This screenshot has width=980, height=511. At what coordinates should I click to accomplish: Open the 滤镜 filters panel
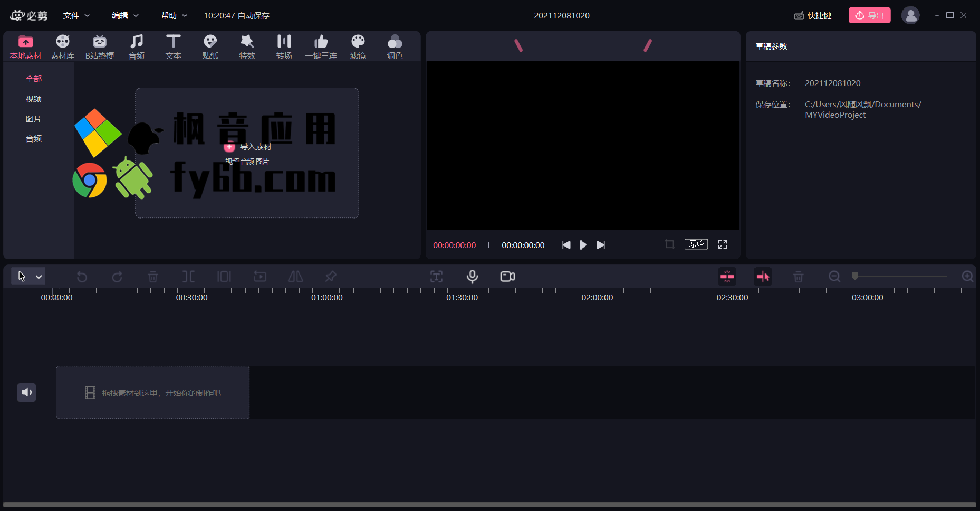click(358, 47)
